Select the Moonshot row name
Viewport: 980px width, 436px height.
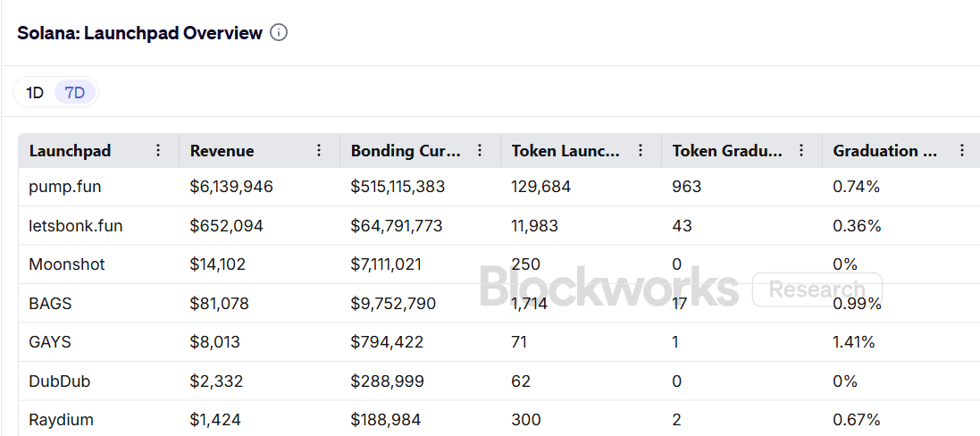tap(67, 264)
